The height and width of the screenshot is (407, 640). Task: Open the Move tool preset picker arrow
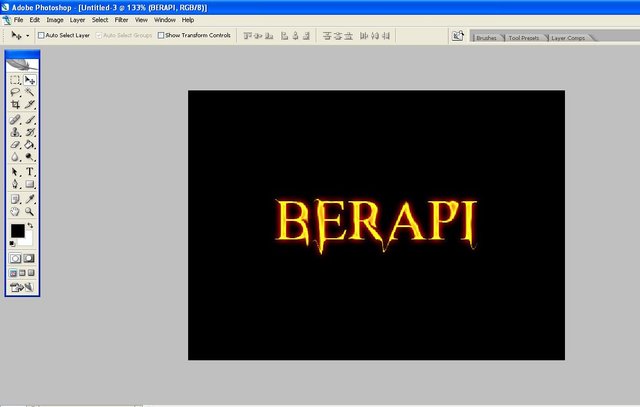point(28,36)
